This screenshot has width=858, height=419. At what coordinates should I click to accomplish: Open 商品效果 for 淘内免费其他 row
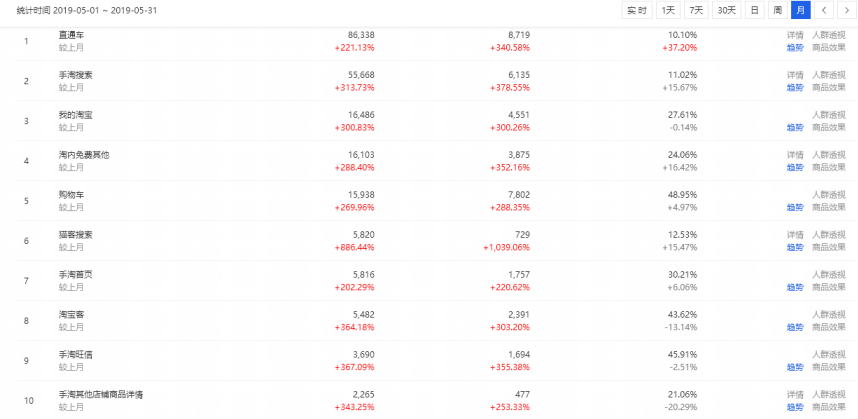pyautogui.click(x=829, y=167)
